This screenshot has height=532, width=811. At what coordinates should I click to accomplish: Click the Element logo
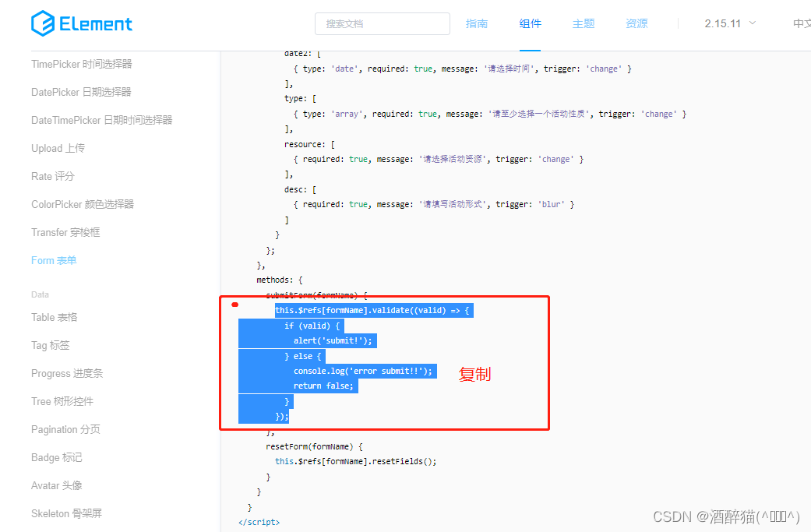pyautogui.click(x=82, y=23)
